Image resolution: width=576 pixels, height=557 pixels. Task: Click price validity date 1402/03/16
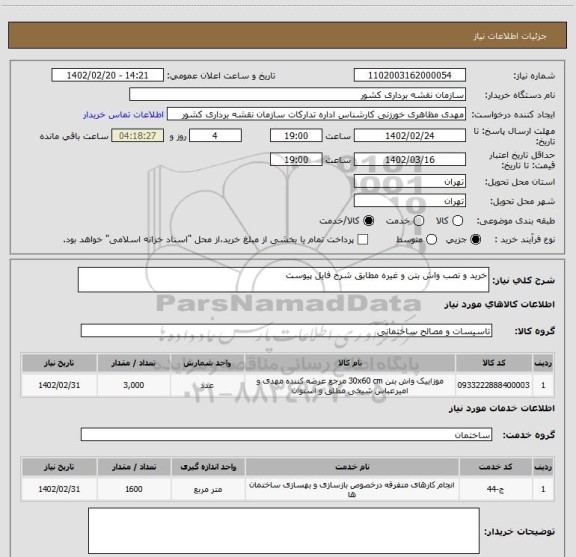(410, 159)
